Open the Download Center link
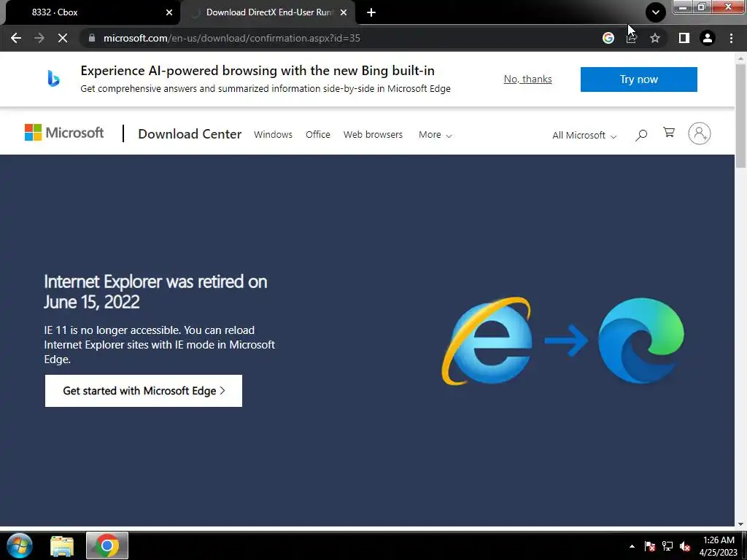The image size is (747, 560). (190, 134)
